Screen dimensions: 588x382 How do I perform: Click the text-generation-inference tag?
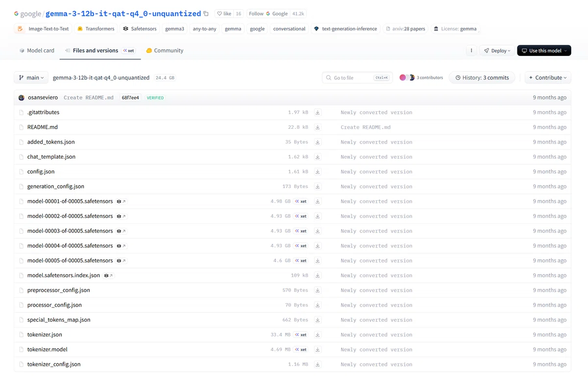[345, 29]
